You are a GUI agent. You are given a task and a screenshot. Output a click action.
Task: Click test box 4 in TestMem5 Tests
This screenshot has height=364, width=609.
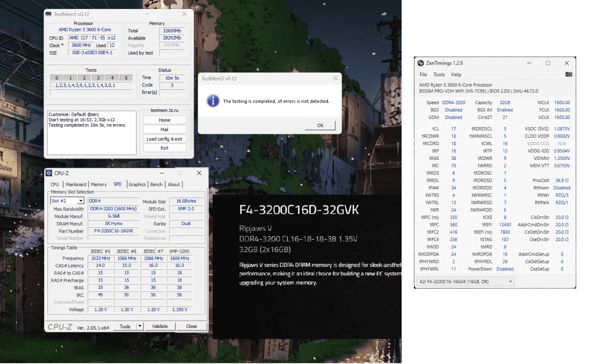pos(112,78)
